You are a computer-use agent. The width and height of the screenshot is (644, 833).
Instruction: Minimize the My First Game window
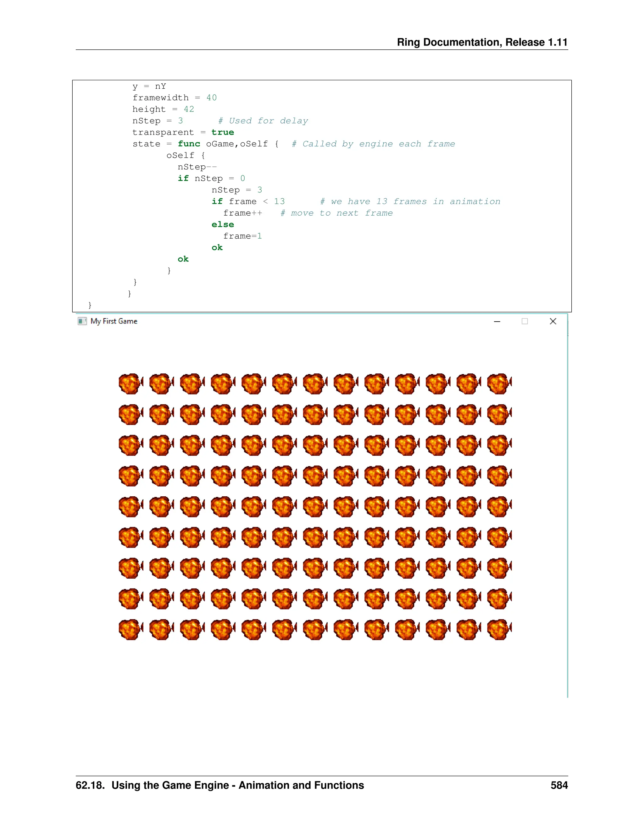[x=497, y=322]
